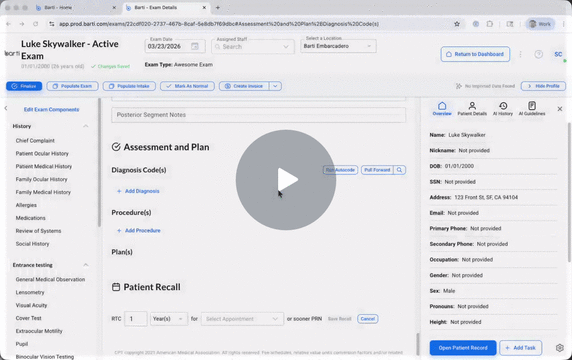The image size is (572, 360).
Task: Go to General Medical Observation
Action: (50, 279)
